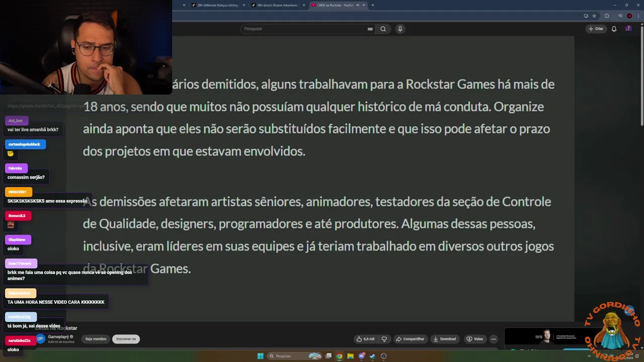Open the media controls icon in Chrome toolbar
This screenshot has height=362, width=644.
[619, 16]
